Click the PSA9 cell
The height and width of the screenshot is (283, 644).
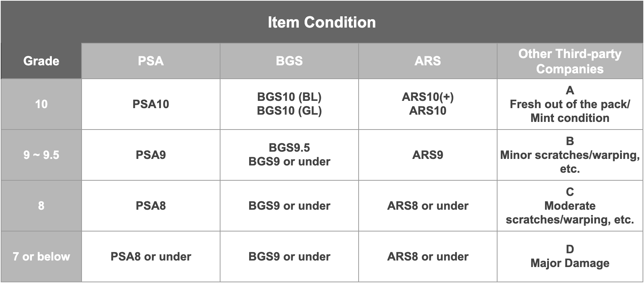pos(151,155)
